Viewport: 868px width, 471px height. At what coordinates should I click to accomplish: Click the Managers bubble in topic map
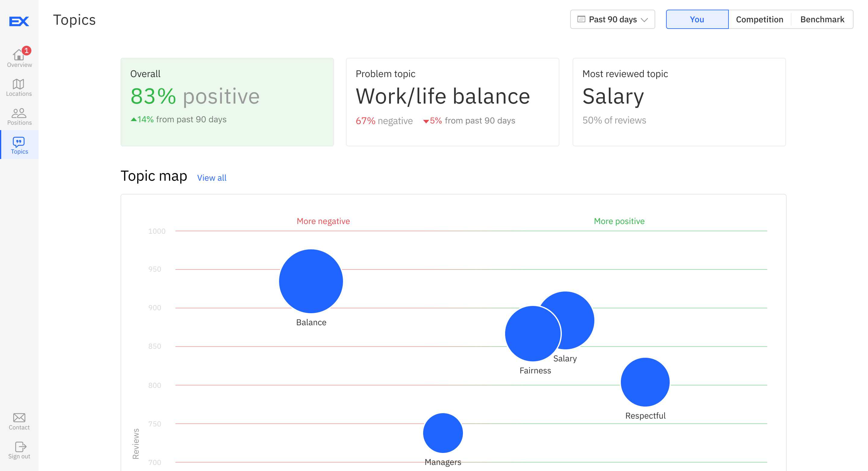443,433
